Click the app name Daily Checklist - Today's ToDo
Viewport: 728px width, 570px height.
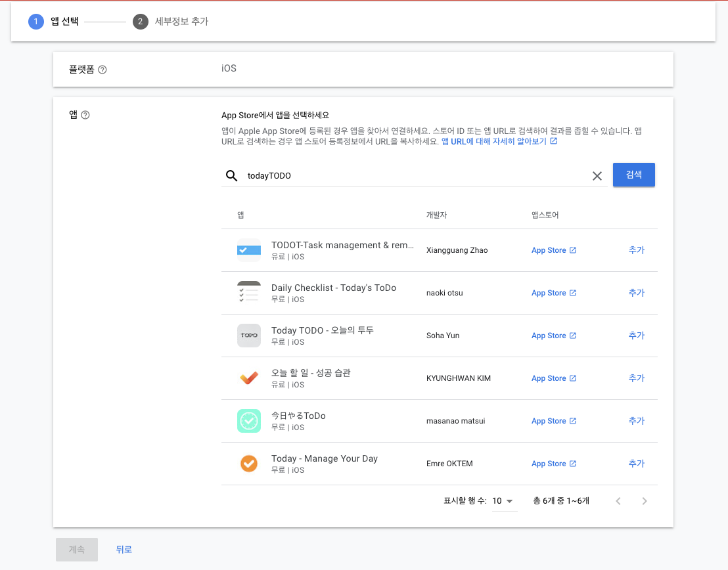point(334,288)
